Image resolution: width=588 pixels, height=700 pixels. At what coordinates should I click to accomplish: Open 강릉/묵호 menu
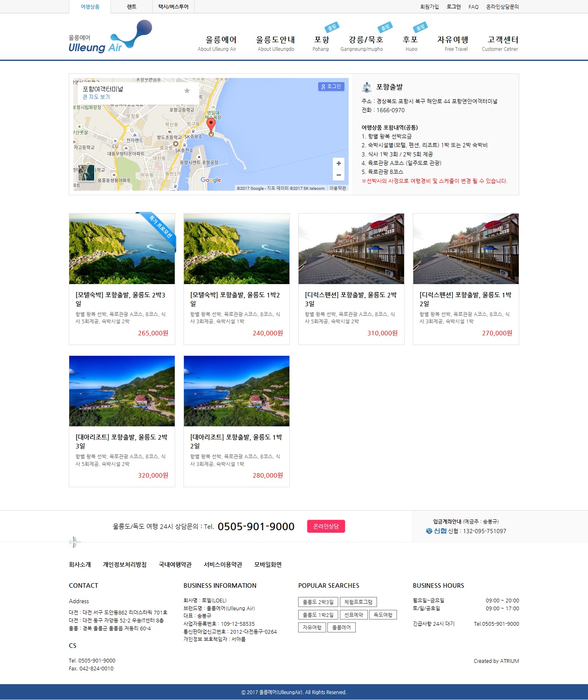click(362, 43)
